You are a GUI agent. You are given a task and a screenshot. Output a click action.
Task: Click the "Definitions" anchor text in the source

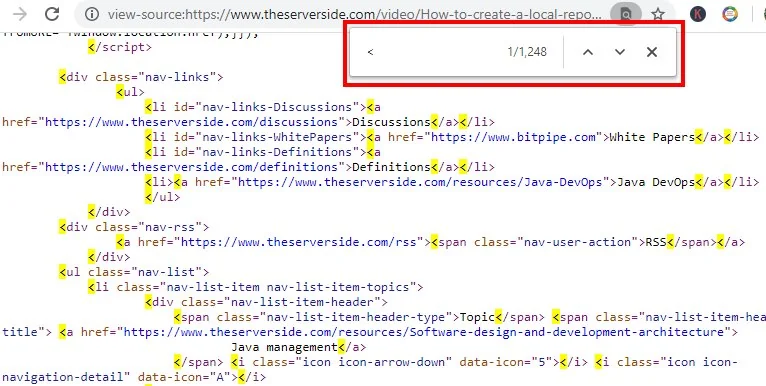391,167
